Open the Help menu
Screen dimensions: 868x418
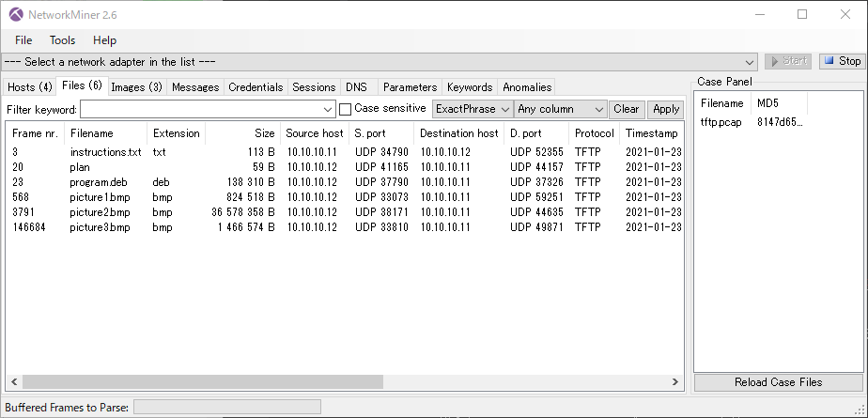coord(104,40)
